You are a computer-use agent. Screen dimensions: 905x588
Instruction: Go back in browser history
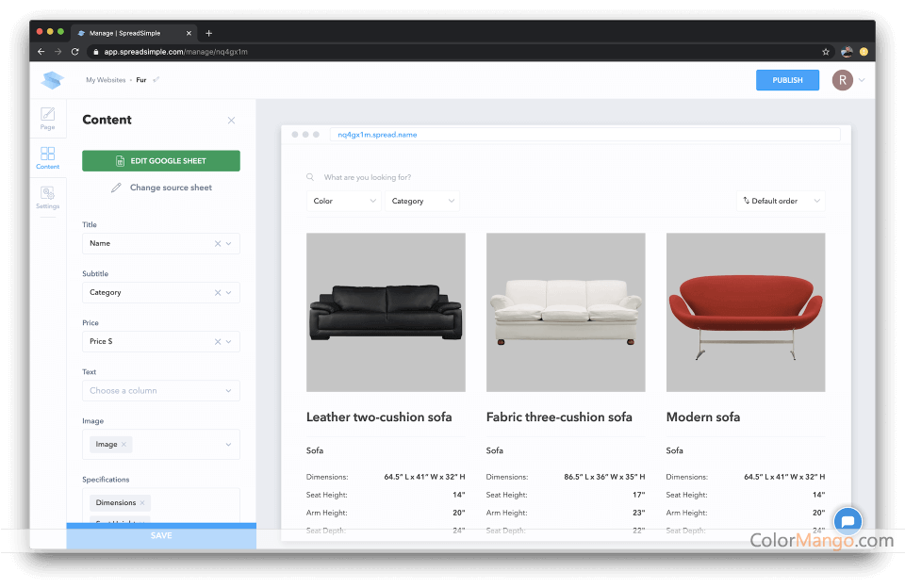point(41,52)
